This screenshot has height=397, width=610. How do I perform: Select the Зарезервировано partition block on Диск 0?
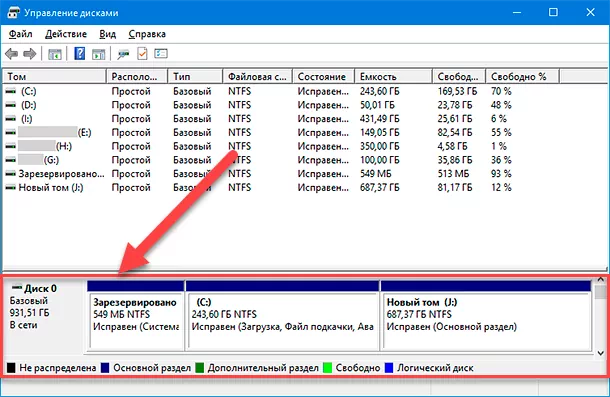pyautogui.click(x=136, y=316)
